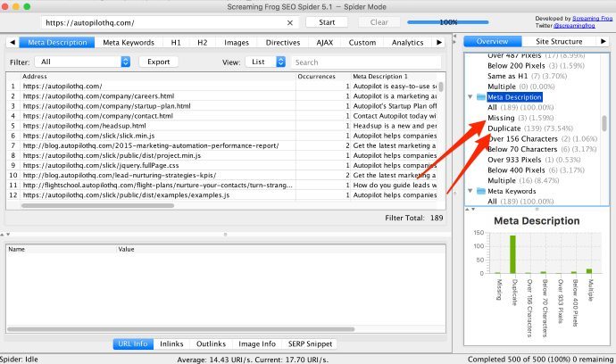This screenshot has height=364, width=616.
Task: Click the Meta Description folder icon
Action: point(481,97)
